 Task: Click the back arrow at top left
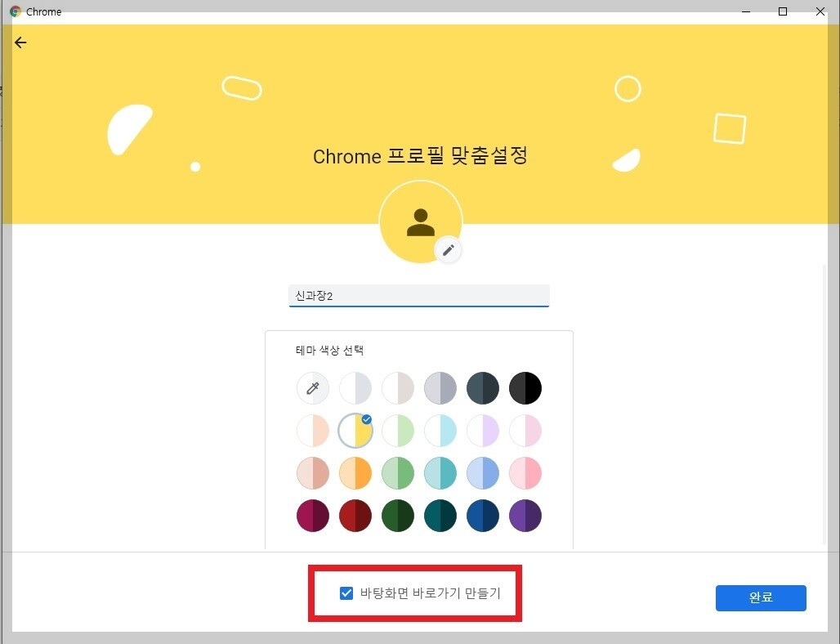tap(20, 42)
